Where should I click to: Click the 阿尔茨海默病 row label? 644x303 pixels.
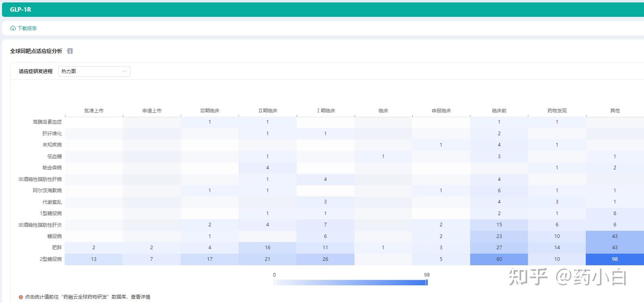click(47, 191)
